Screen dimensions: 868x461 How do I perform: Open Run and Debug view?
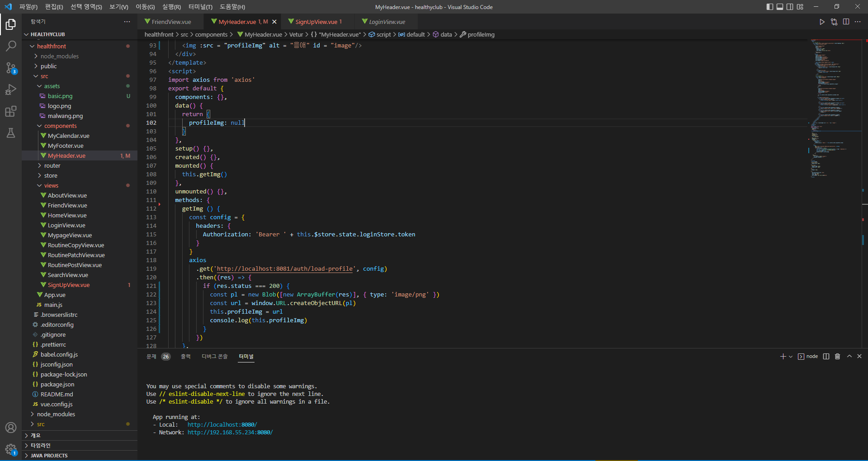click(11, 89)
